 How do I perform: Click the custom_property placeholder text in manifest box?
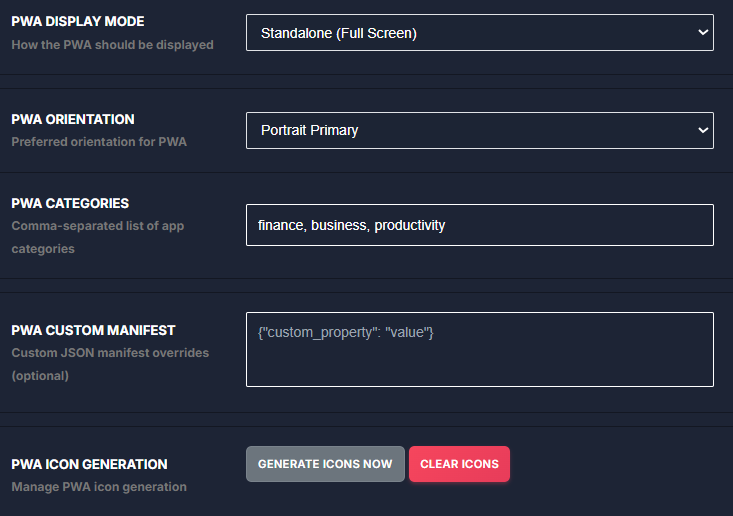[345, 332]
